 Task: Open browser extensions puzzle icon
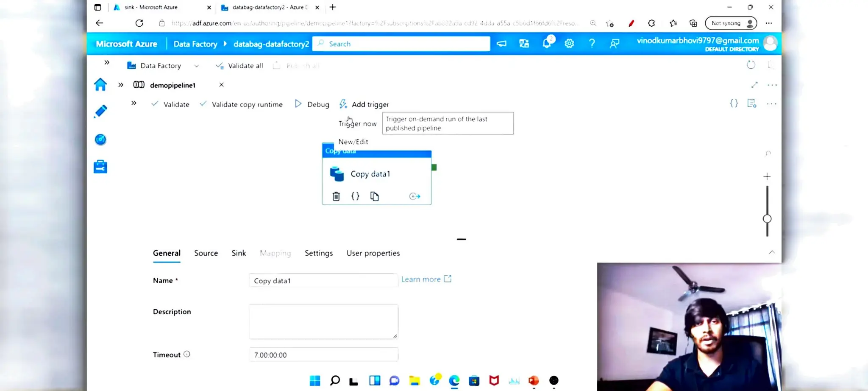[651, 23]
